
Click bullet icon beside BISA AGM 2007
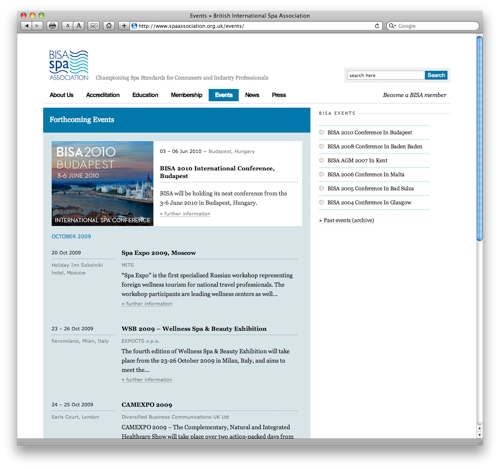click(322, 160)
